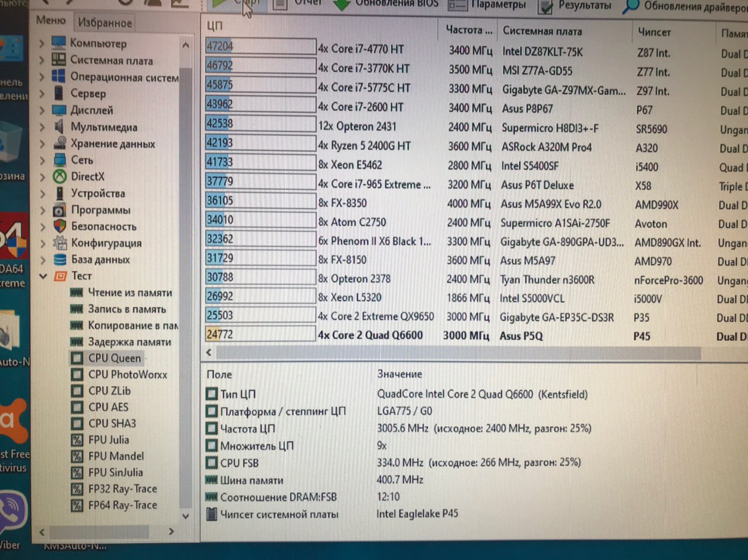Viewport: 748px width, 560px height.
Task: Switch to the Избранное tab
Action: click(x=104, y=23)
